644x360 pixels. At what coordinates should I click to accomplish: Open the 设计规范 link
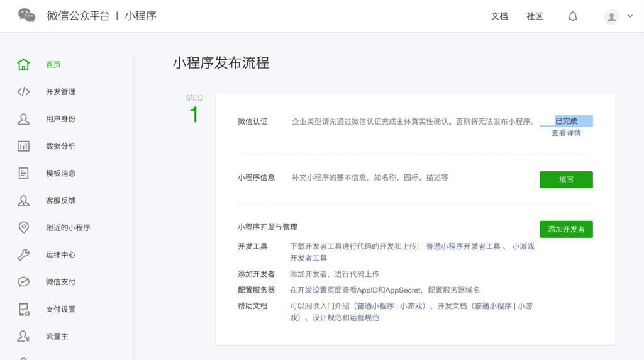click(x=327, y=318)
